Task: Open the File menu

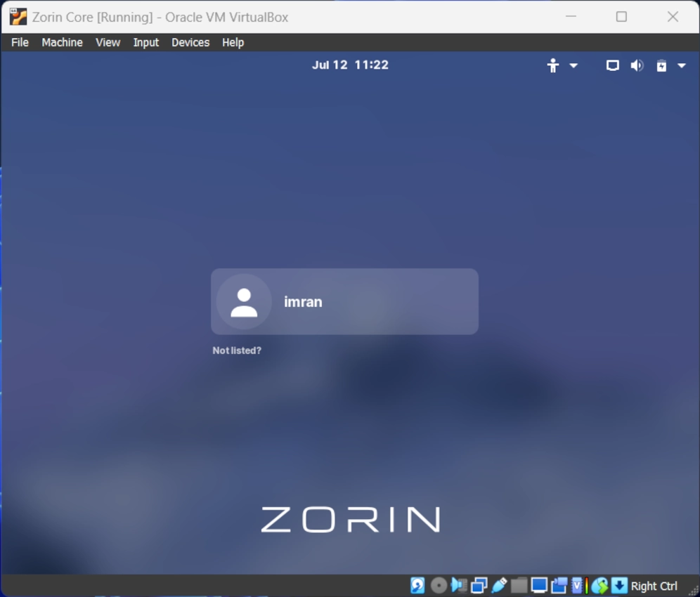Action: click(x=20, y=42)
